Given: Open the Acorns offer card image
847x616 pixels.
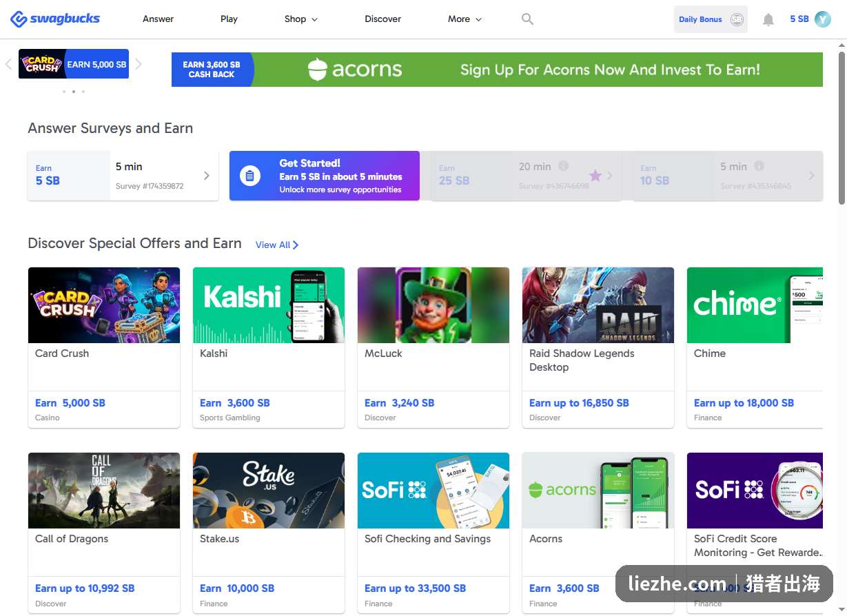Looking at the screenshot, I should click(x=598, y=491).
